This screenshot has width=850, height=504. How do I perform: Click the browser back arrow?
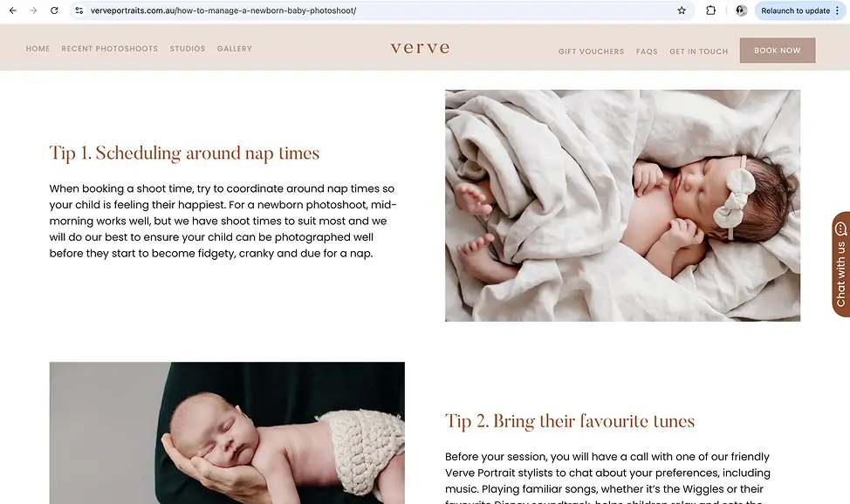[12, 10]
